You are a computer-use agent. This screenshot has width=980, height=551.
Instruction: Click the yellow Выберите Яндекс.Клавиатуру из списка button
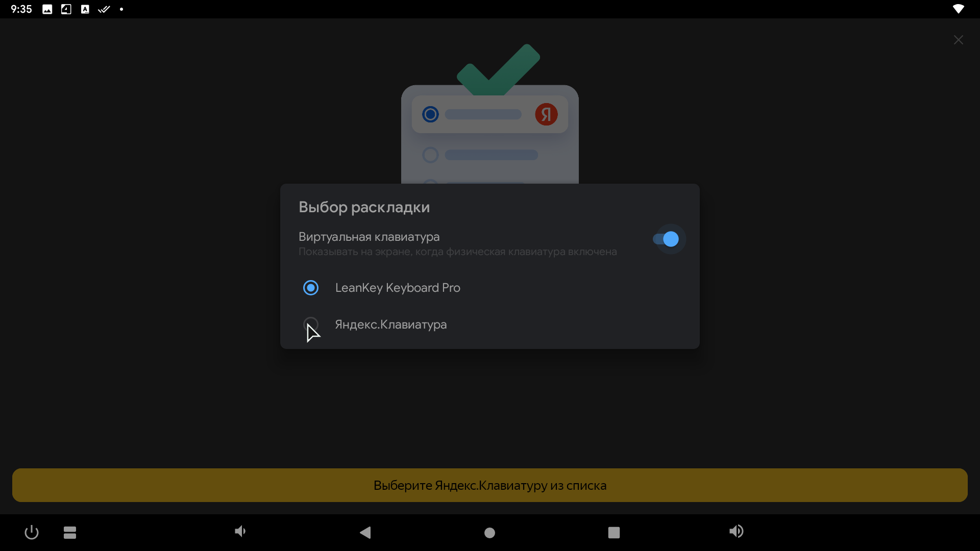click(x=490, y=485)
